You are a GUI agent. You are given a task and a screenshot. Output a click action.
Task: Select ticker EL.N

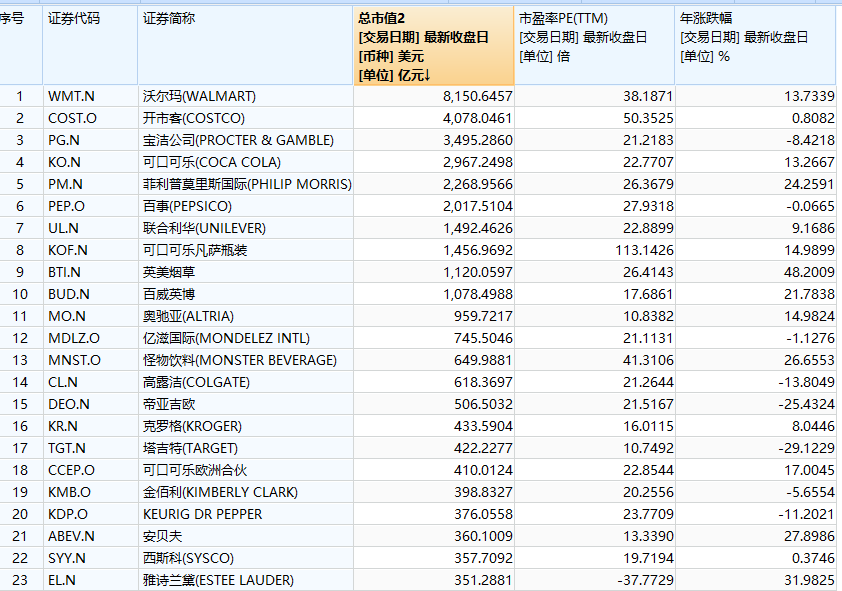tap(62, 581)
